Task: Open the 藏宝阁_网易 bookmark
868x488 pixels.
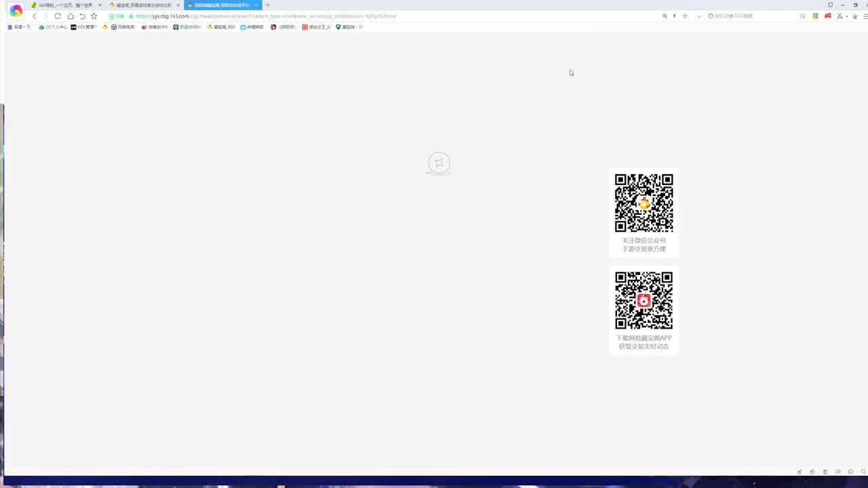Action: pos(221,27)
